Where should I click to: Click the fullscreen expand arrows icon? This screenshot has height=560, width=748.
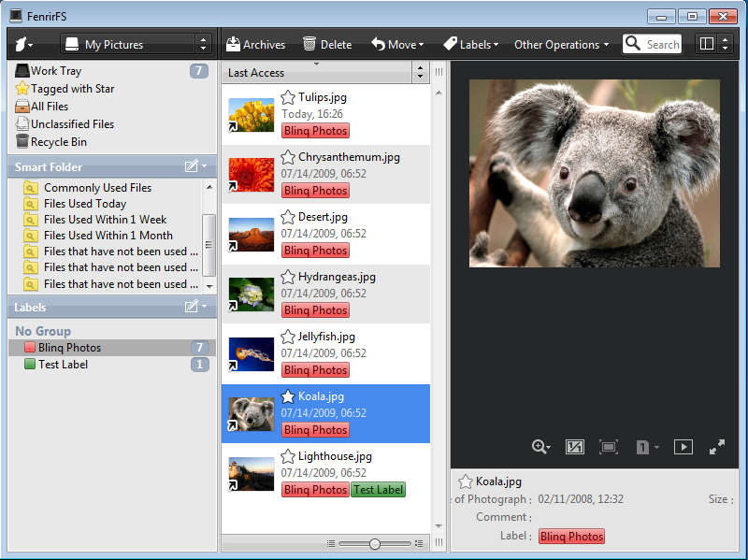717,447
